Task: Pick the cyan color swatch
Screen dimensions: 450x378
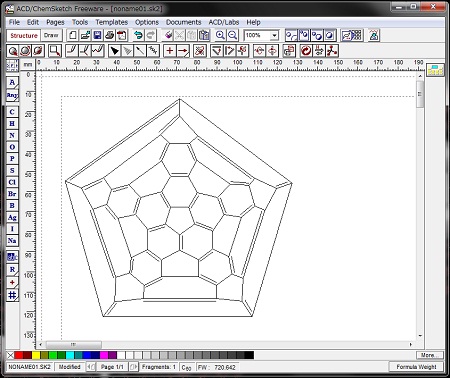Action: [70, 355]
